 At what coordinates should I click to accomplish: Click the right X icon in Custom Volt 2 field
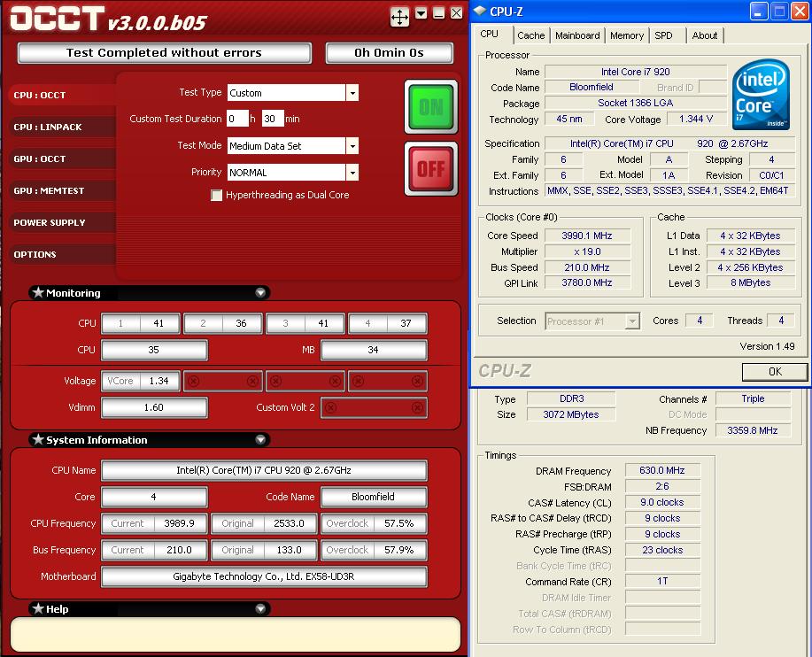[x=417, y=408]
